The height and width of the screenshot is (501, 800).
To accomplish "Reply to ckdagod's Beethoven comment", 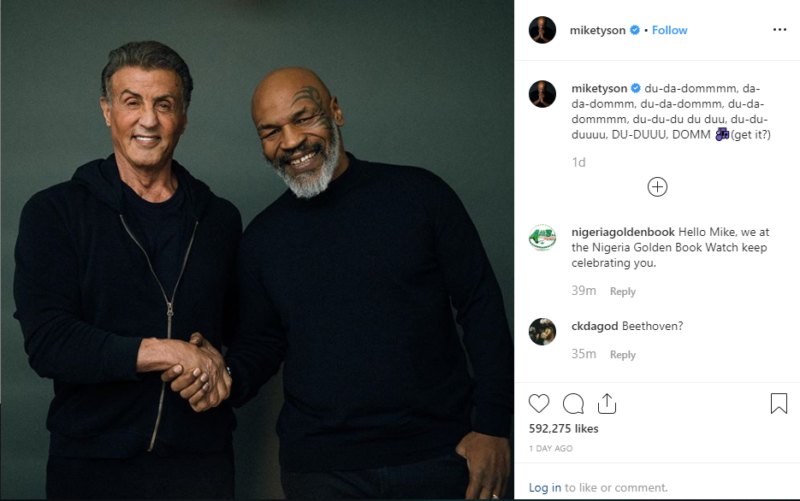I will click(x=623, y=355).
